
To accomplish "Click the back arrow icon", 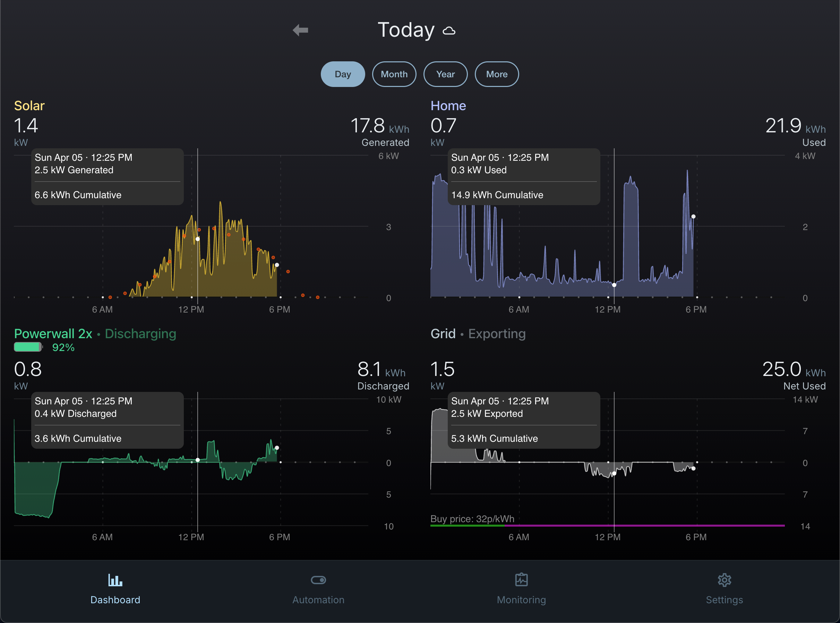I will (x=300, y=30).
